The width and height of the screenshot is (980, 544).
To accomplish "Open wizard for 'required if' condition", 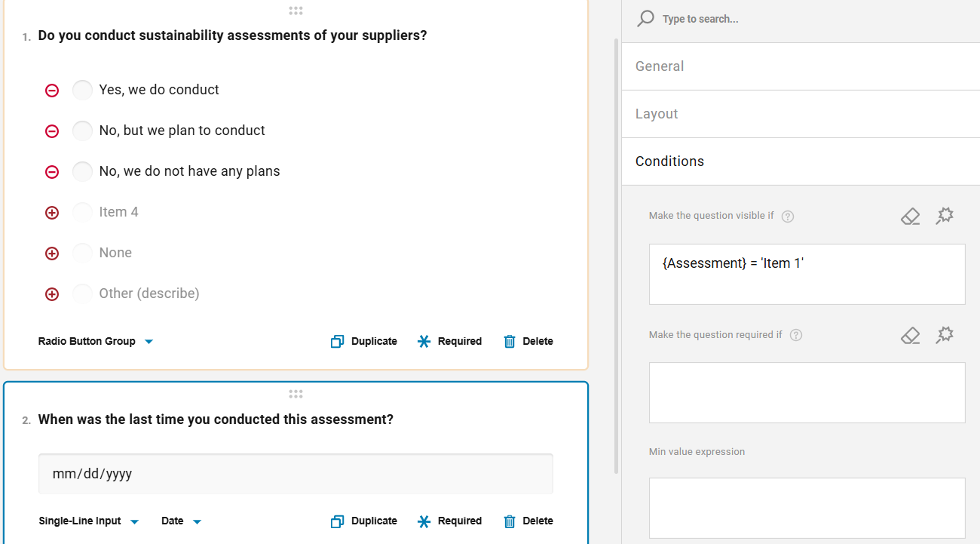I will click(945, 335).
